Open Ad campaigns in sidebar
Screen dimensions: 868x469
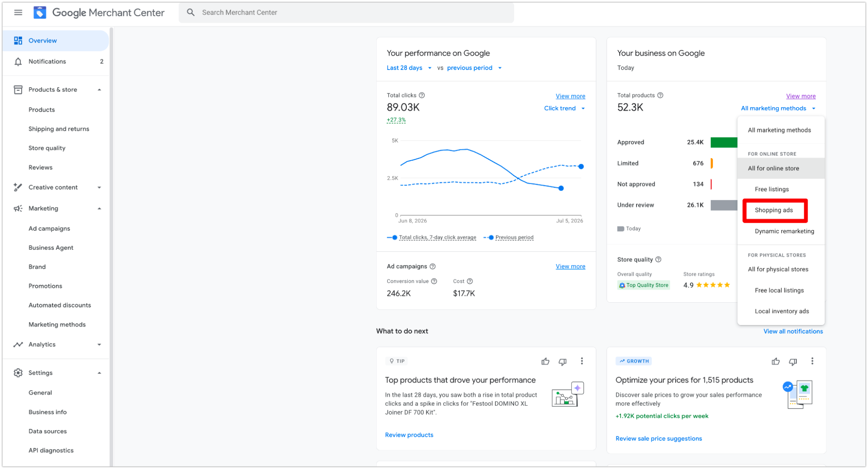click(x=49, y=228)
